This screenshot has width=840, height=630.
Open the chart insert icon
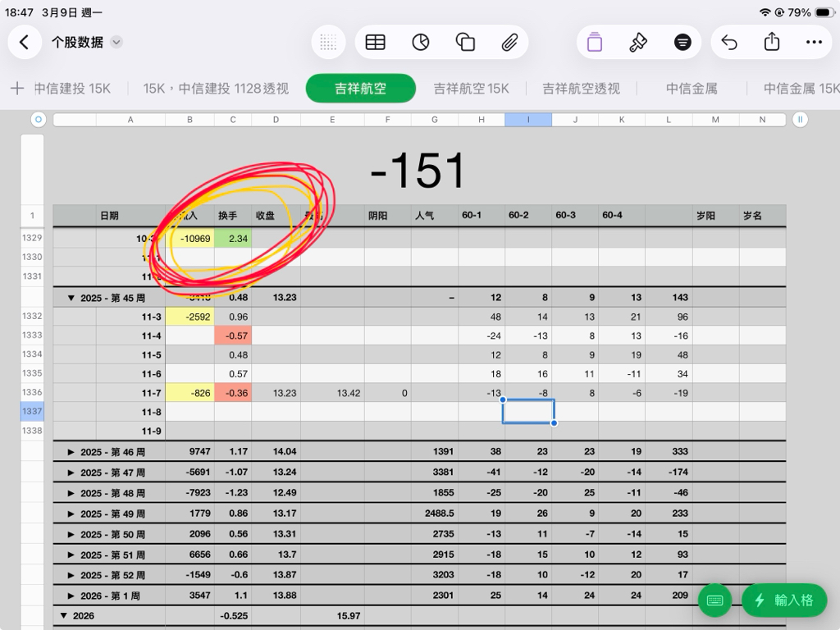point(420,42)
